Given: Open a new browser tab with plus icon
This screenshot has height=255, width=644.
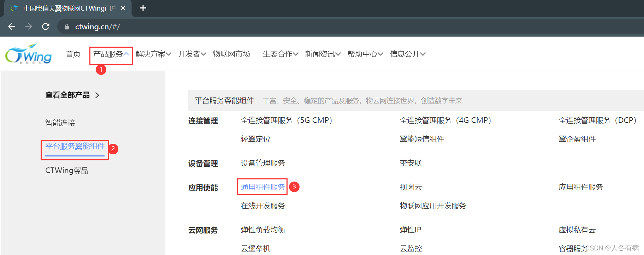Looking at the screenshot, I should 143,8.
